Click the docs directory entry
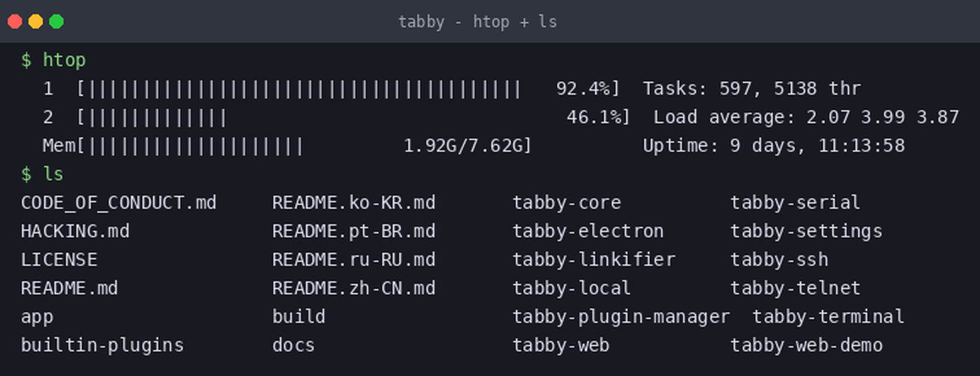Image resolution: width=980 pixels, height=376 pixels. 294,346
